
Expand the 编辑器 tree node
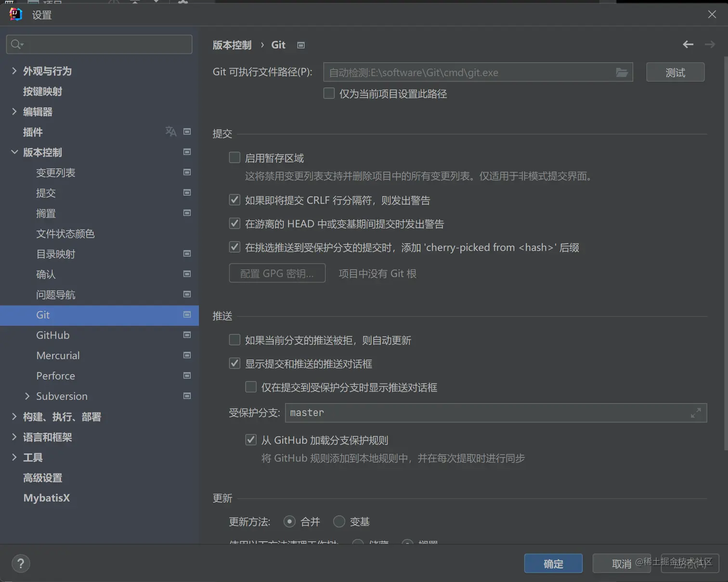(x=14, y=112)
